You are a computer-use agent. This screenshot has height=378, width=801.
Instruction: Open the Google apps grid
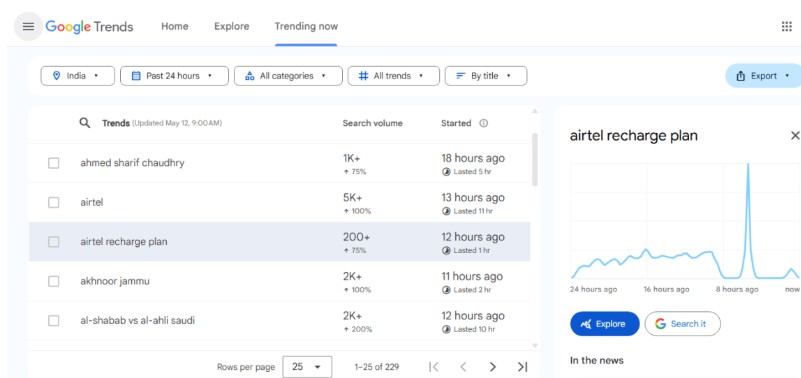tap(787, 27)
